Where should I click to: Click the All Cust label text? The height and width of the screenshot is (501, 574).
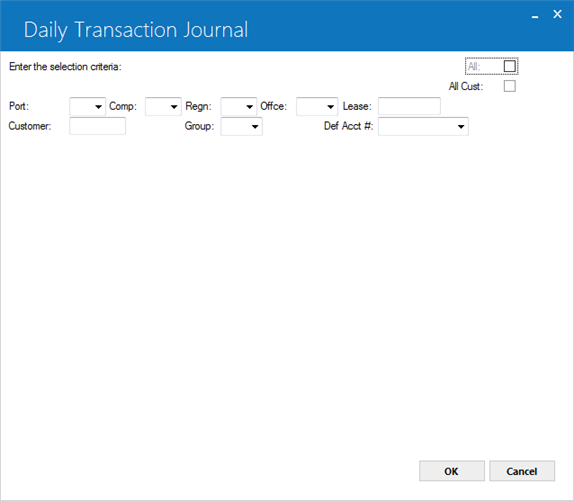point(466,86)
